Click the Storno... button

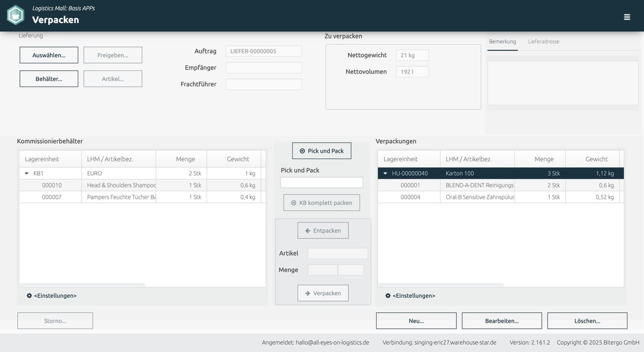pyautogui.click(x=55, y=321)
